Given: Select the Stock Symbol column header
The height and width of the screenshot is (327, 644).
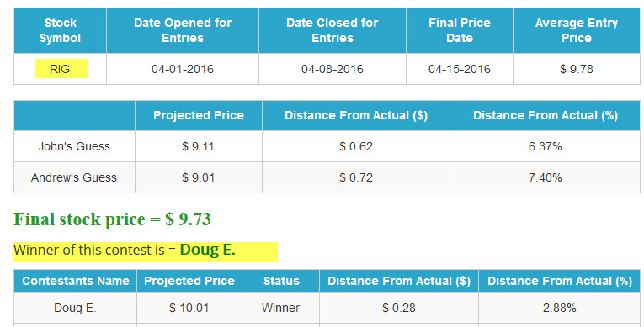Looking at the screenshot, I should tap(61, 30).
